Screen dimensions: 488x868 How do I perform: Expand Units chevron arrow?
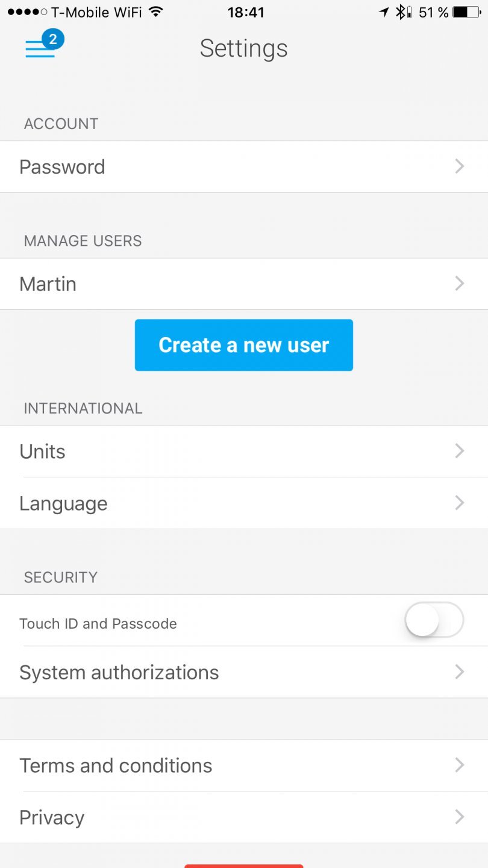pos(460,451)
